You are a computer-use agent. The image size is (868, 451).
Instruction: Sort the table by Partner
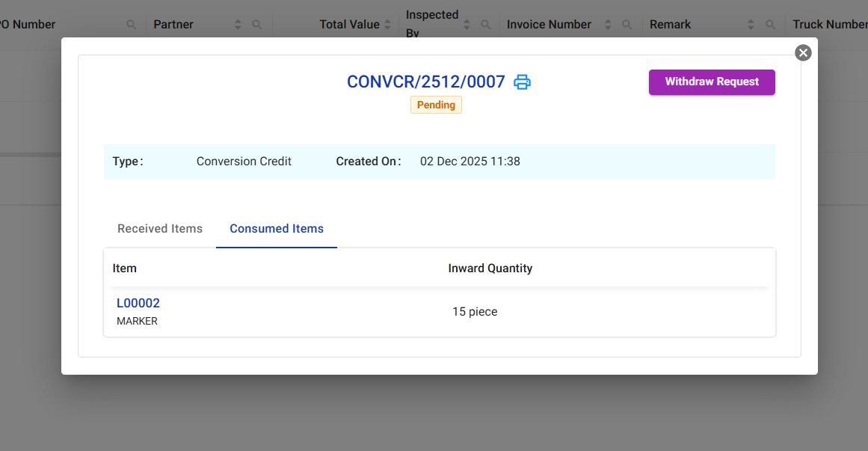(238, 25)
